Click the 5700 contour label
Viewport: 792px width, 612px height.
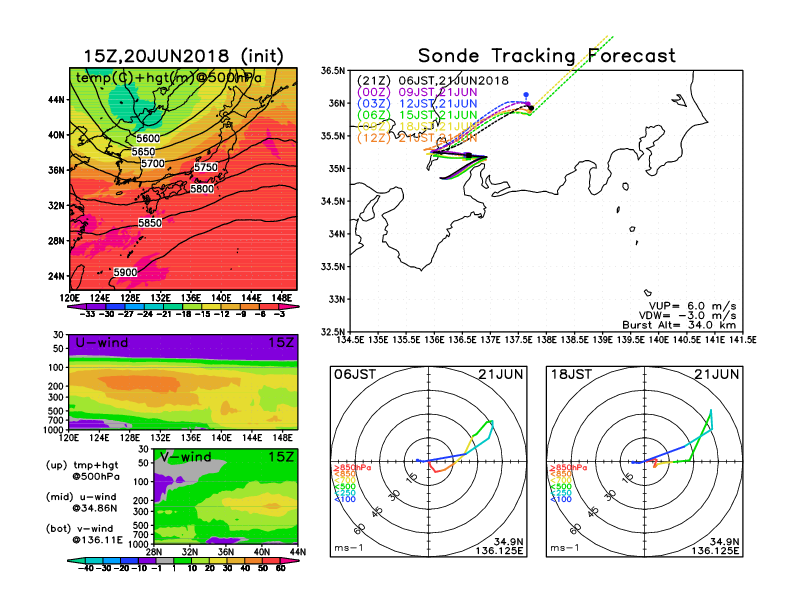coord(153,163)
